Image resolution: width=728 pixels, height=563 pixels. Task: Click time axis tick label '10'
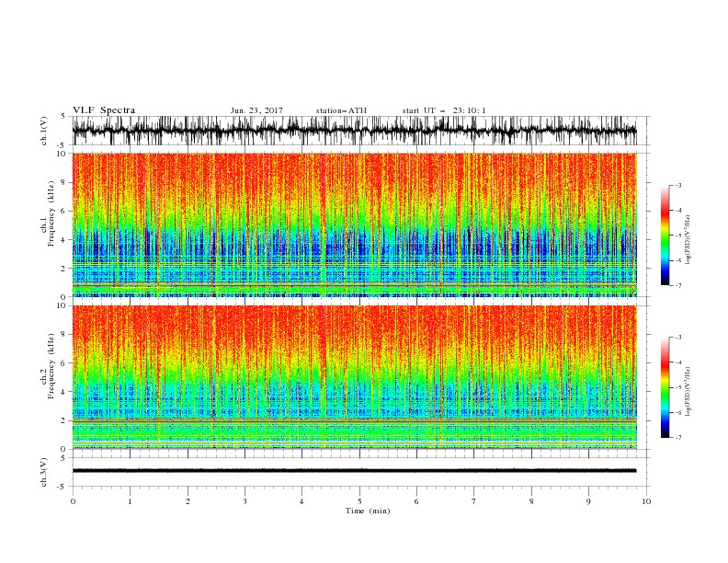click(646, 501)
